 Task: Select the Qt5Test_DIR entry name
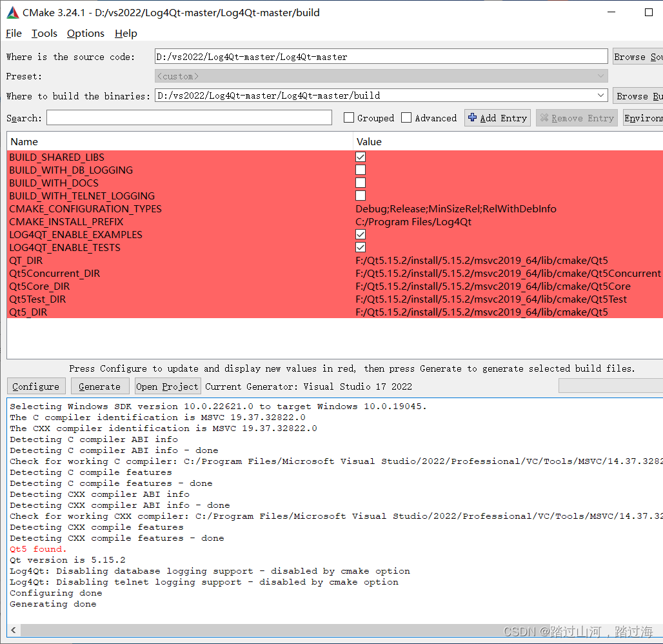pyautogui.click(x=37, y=299)
